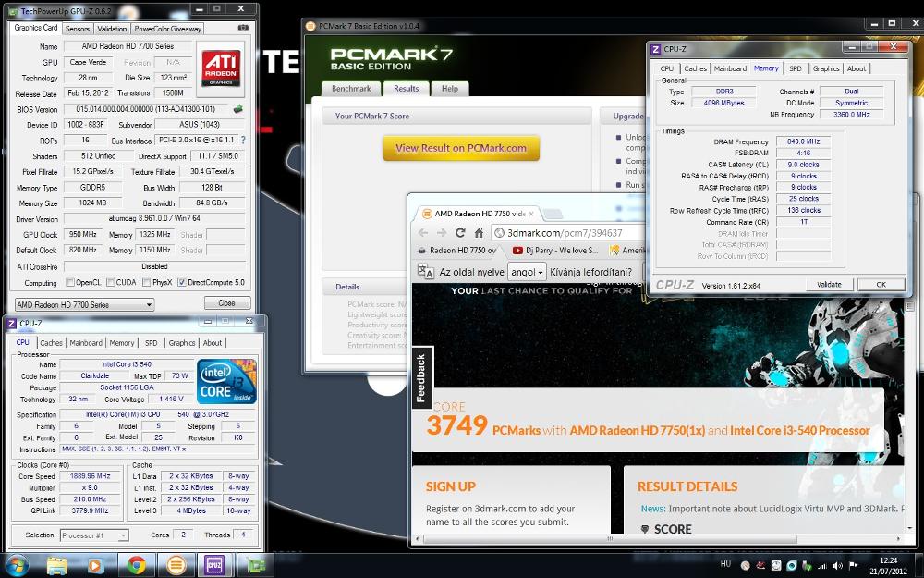Click View Result on PCMark.com button
Viewport: 924px width, 578px height.
[x=461, y=148]
